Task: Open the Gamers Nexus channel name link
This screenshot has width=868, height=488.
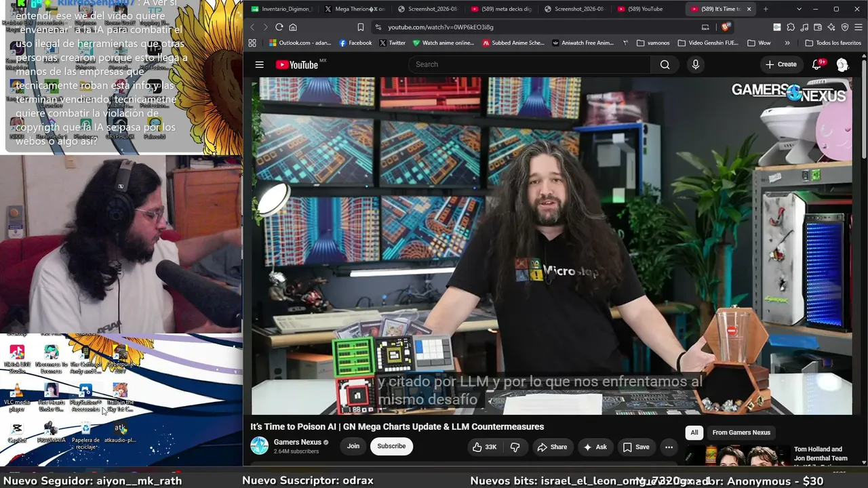Action: pyautogui.click(x=298, y=442)
